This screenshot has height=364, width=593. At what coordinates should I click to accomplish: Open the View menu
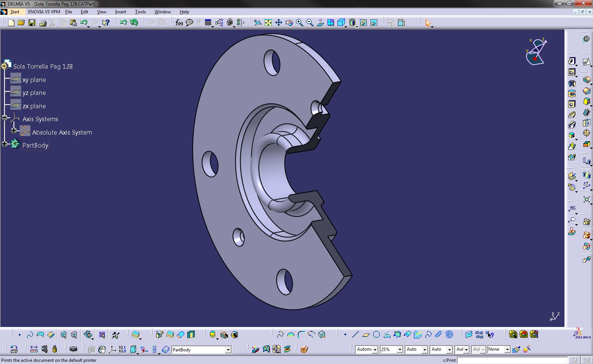102,12
